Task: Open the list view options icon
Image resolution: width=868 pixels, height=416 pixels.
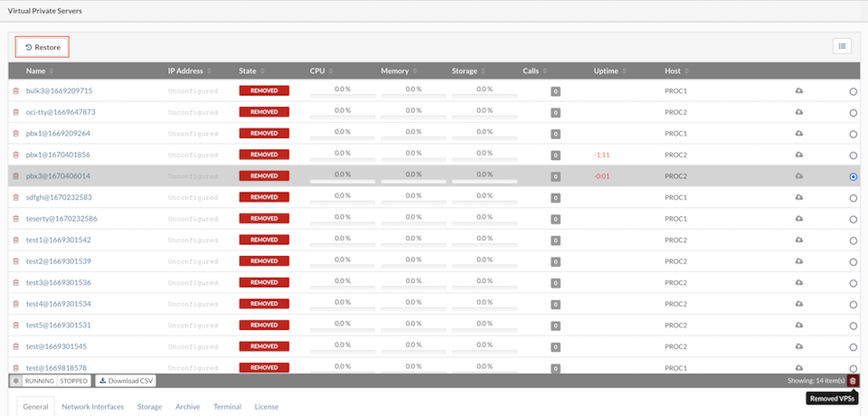Action: [842, 46]
